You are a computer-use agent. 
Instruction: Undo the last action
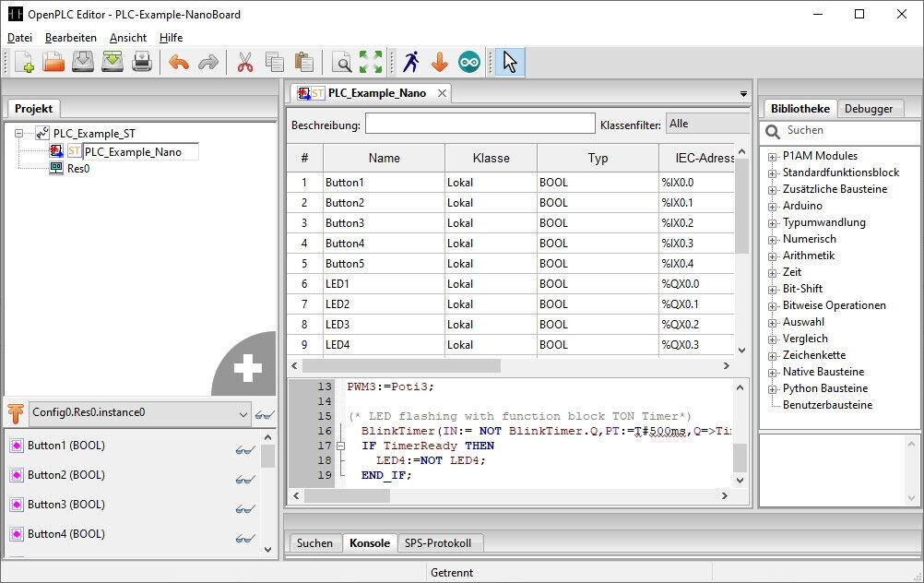179,62
